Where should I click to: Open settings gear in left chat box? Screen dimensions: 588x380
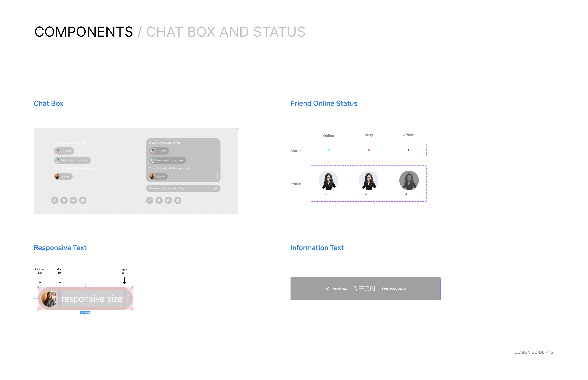point(83,200)
